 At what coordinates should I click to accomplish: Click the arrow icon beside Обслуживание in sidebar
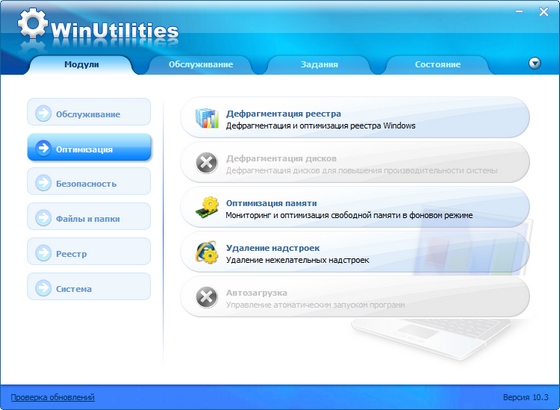click(x=44, y=113)
